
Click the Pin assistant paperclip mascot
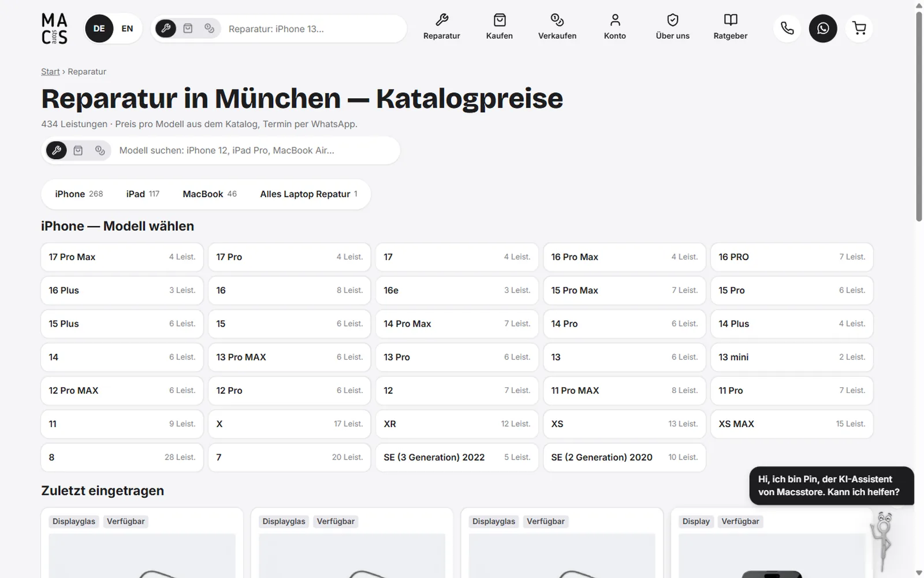(x=883, y=540)
